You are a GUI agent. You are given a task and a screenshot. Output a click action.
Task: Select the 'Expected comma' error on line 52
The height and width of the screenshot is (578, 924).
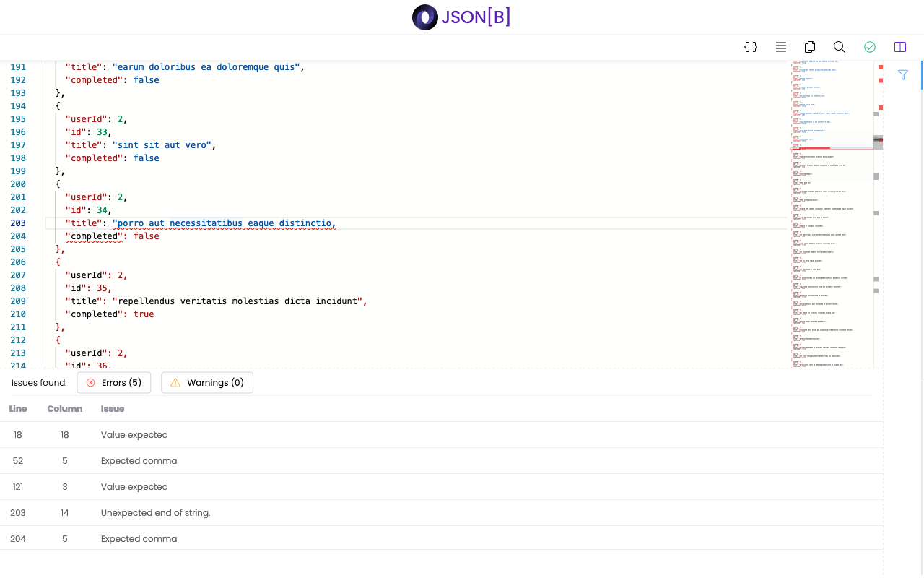coord(139,460)
